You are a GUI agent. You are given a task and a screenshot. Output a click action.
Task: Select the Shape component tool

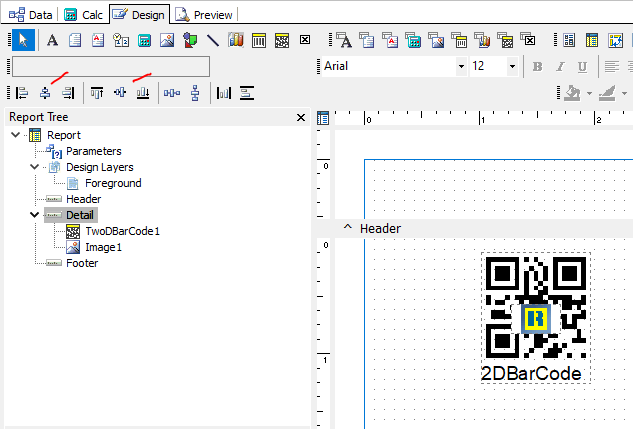coord(190,40)
